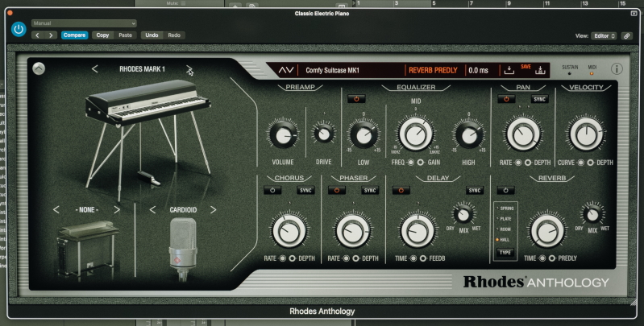This screenshot has width=644, height=326.
Task: Toggle the Equalizer power button
Action: (x=356, y=99)
